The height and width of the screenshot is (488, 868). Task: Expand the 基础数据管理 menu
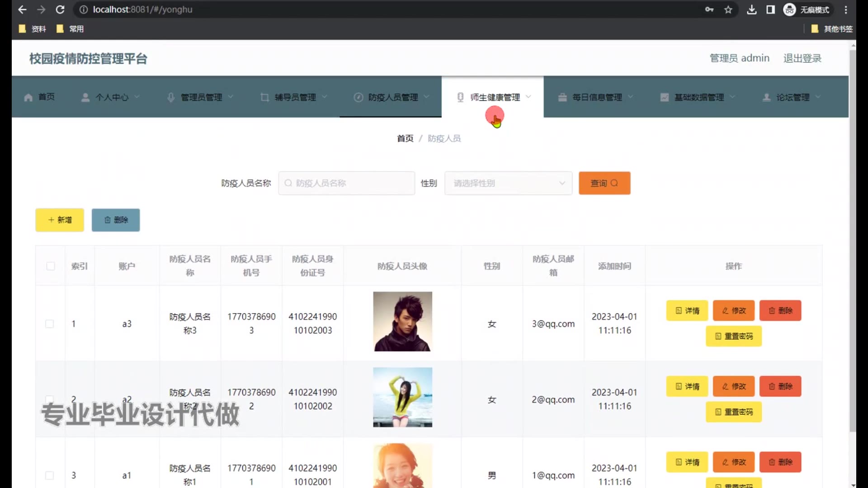coord(698,98)
